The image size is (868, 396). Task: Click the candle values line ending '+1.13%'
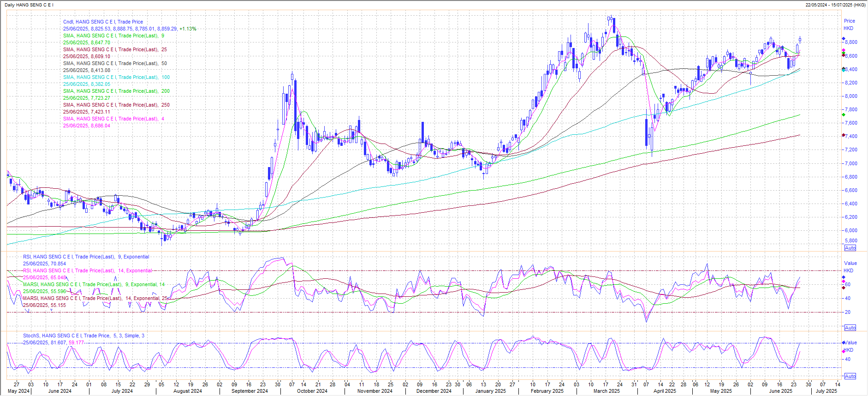(130, 29)
